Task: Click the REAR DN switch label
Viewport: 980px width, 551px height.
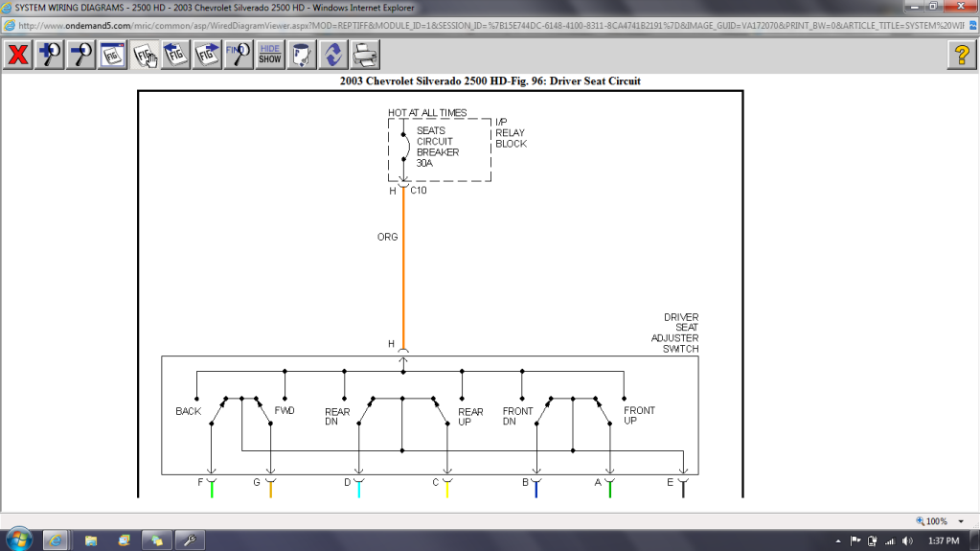Action: coord(337,417)
